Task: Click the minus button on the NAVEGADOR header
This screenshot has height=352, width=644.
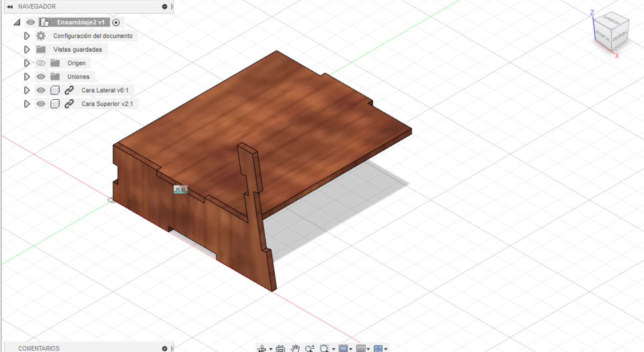Action: click(x=165, y=7)
